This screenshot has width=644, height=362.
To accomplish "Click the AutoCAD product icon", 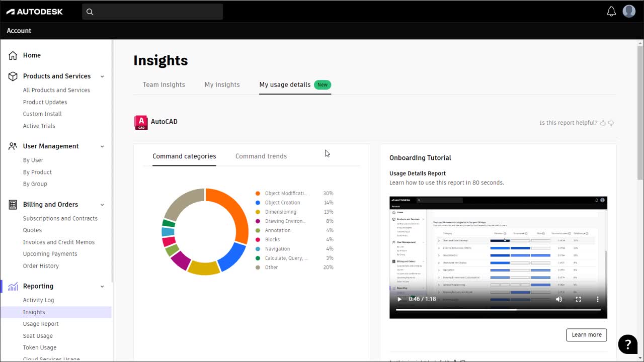I will tap(141, 123).
